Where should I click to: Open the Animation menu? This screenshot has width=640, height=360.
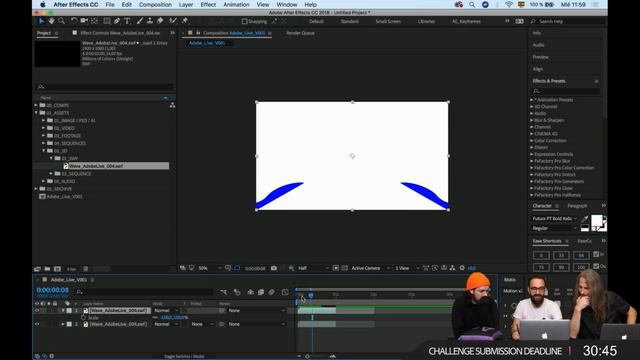[x=236, y=4]
